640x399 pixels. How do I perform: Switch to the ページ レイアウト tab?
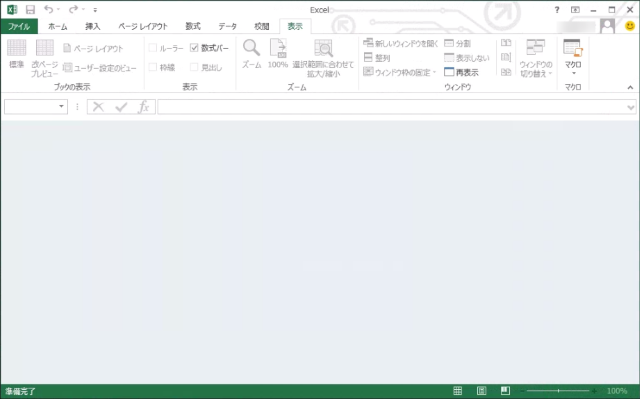pyautogui.click(x=143, y=27)
